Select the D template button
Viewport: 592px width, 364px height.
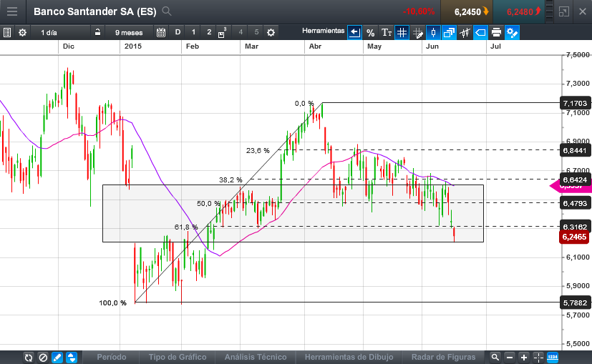click(178, 32)
